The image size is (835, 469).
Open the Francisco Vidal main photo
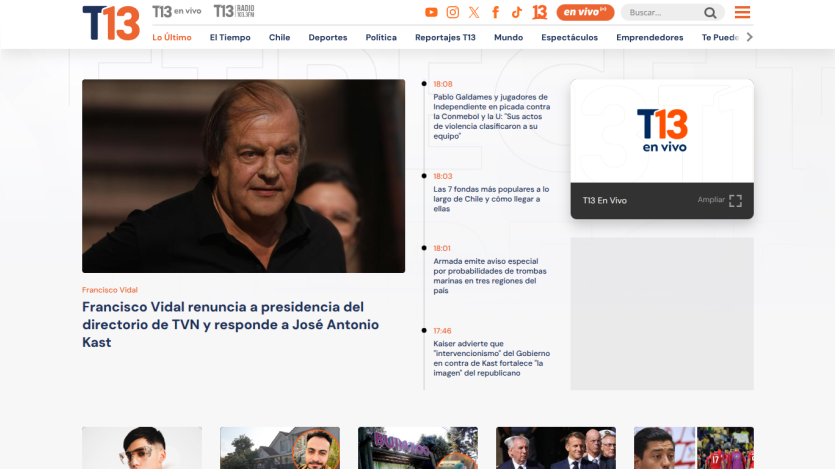click(243, 176)
